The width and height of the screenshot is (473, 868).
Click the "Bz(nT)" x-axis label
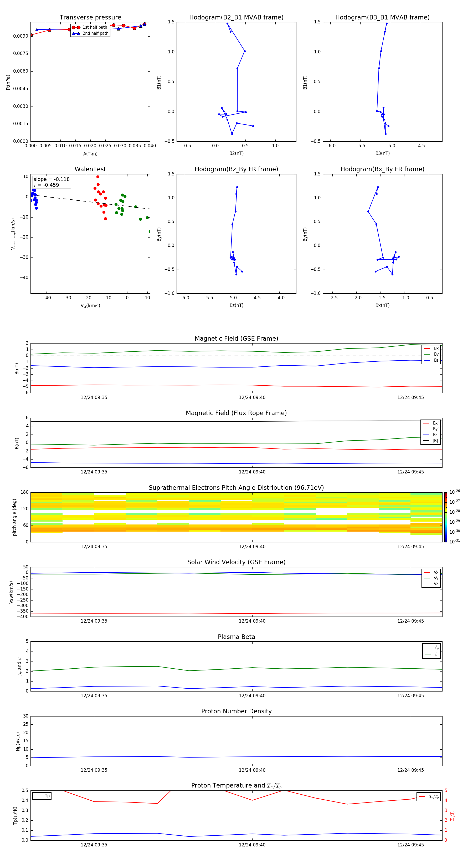pos(236,305)
